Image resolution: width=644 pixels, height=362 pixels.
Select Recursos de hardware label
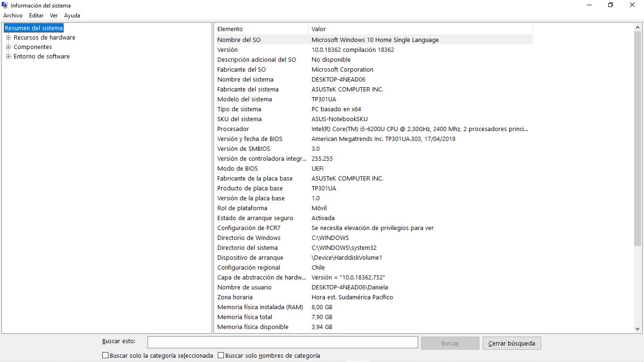click(x=44, y=38)
